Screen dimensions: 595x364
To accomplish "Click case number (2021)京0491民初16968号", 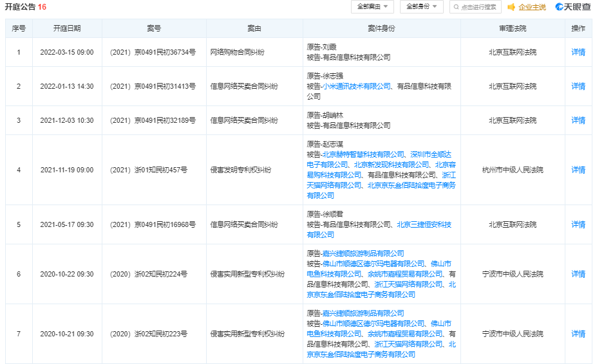I will tap(153, 224).
